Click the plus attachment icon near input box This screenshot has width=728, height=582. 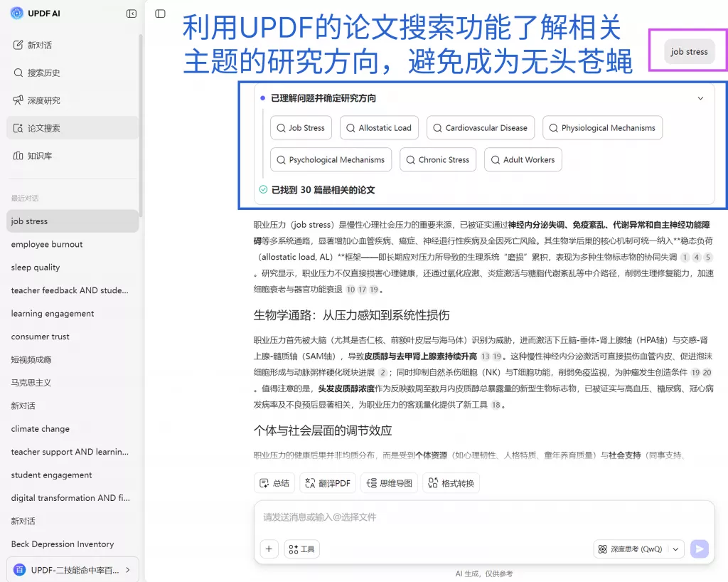269,549
